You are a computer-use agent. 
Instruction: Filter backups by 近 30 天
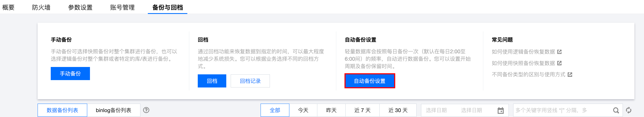click(398, 110)
